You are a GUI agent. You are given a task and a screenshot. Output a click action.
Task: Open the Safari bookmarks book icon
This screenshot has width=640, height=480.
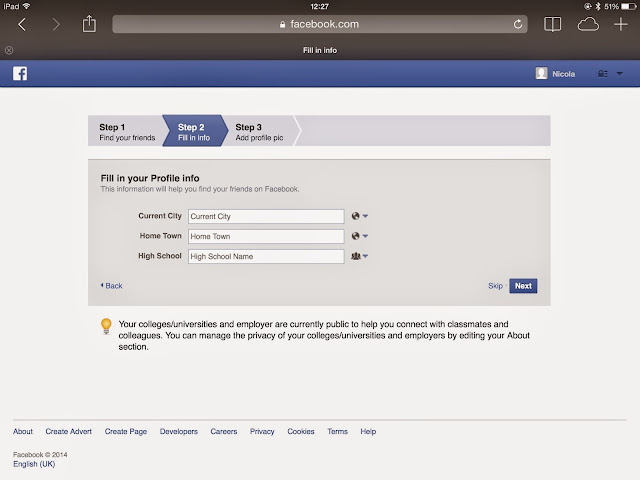pyautogui.click(x=552, y=24)
